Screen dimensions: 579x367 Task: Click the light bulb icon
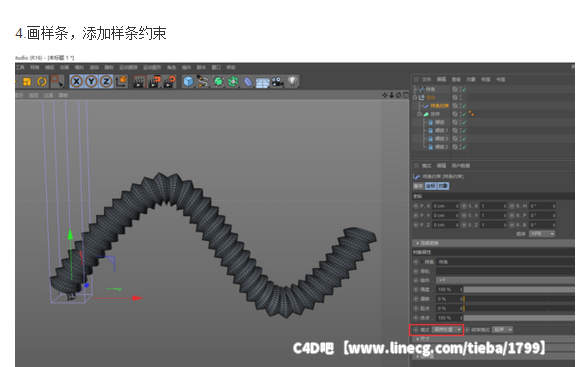click(292, 81)
